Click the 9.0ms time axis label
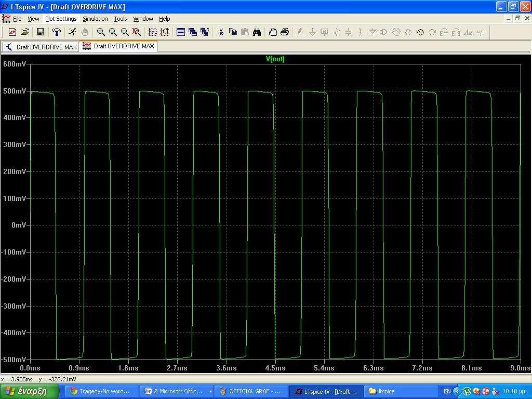 (x=520, y=368)
